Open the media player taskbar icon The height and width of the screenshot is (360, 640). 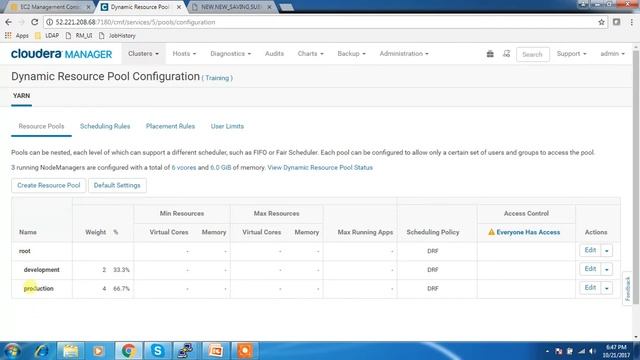click(98, 351)
